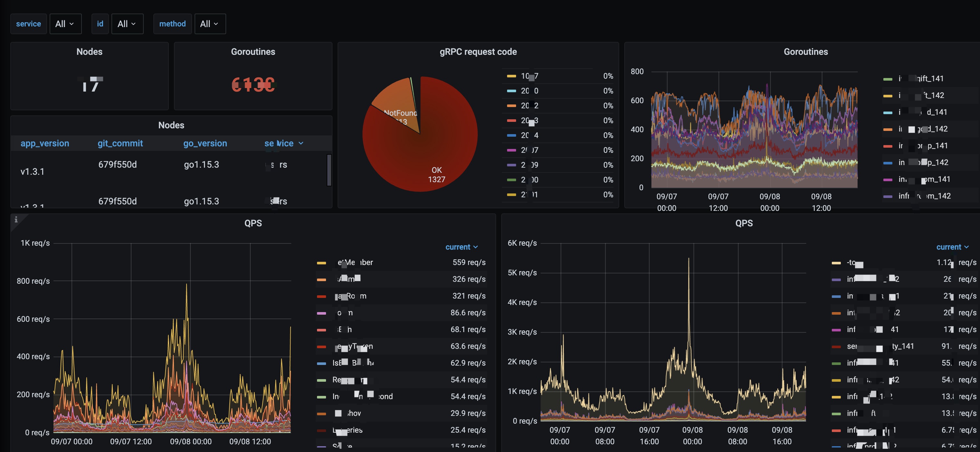The width and height of the screenshot is (980, 452).
Task: Open the id variable All dropdown
Action: (127, 24)
